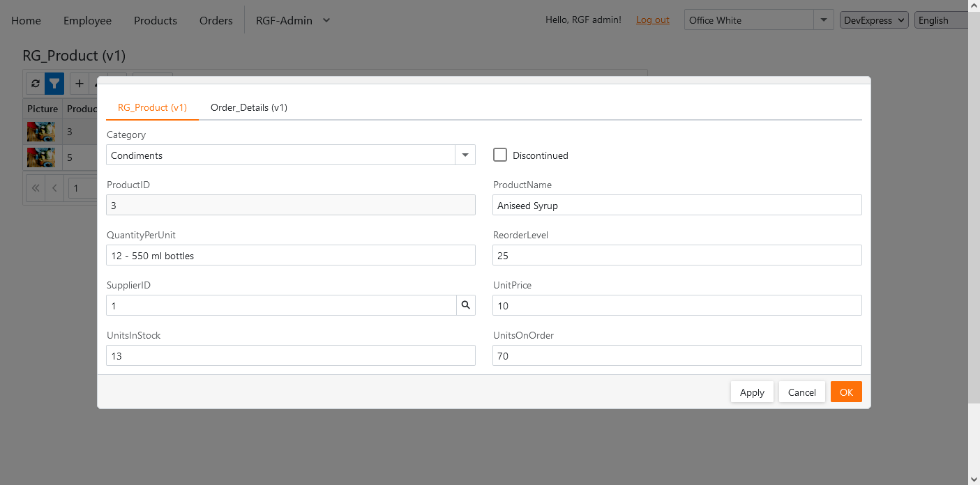The height and width of the screenshot is (485, 980).
Task: Open the Office White theme dropdown
Action: tap(824, 20)
